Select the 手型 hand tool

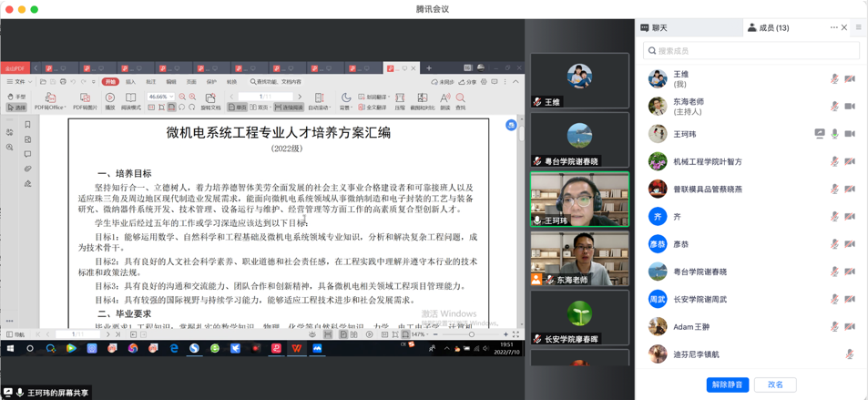[x=16, y=96]
